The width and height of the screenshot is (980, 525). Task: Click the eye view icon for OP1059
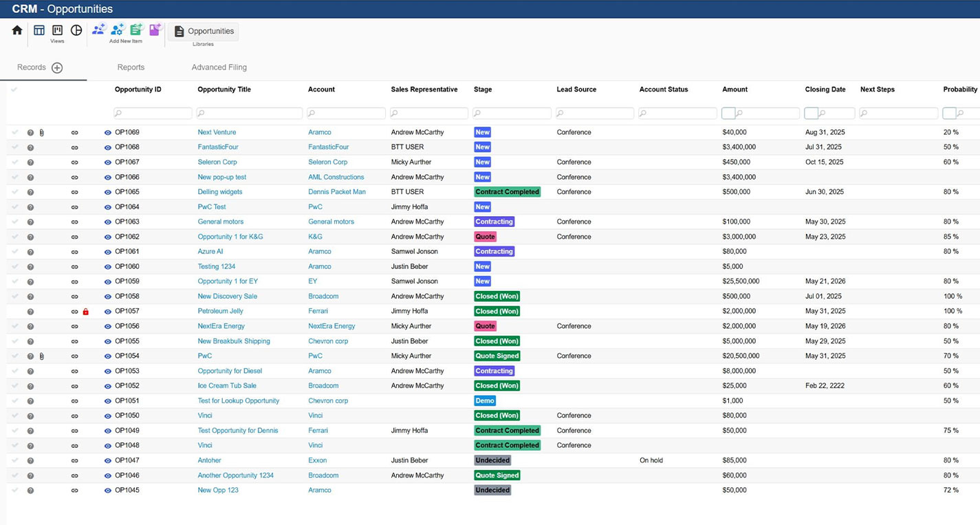point(107,281)
